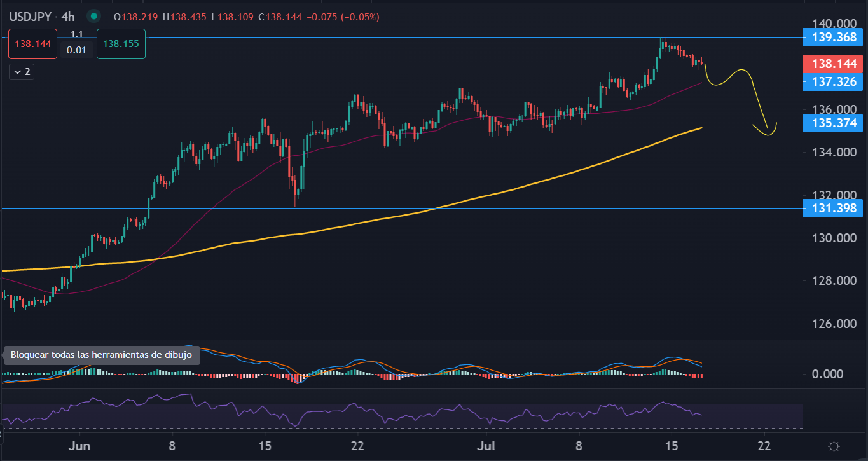Screen dimensions: 868x461
Task: Click the spread value 0.01
Action: click(x=76, y=49)
